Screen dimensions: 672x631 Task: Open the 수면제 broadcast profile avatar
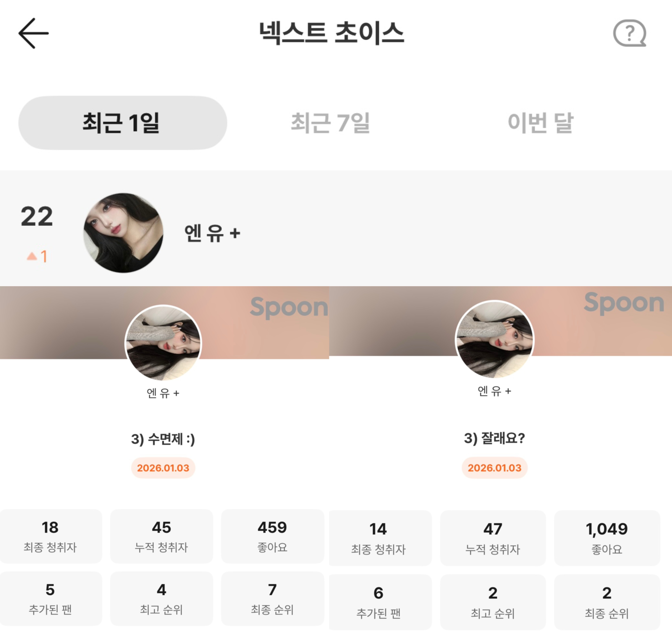(163, 343)
